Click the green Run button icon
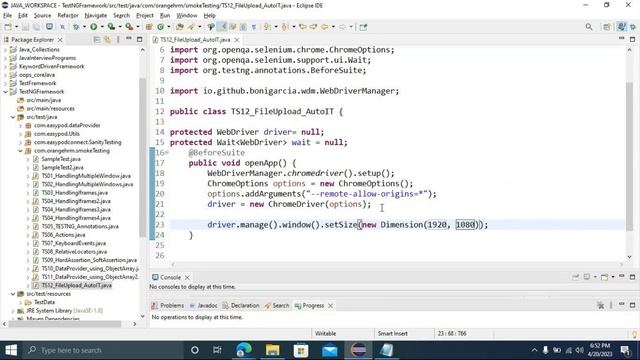 93,27
